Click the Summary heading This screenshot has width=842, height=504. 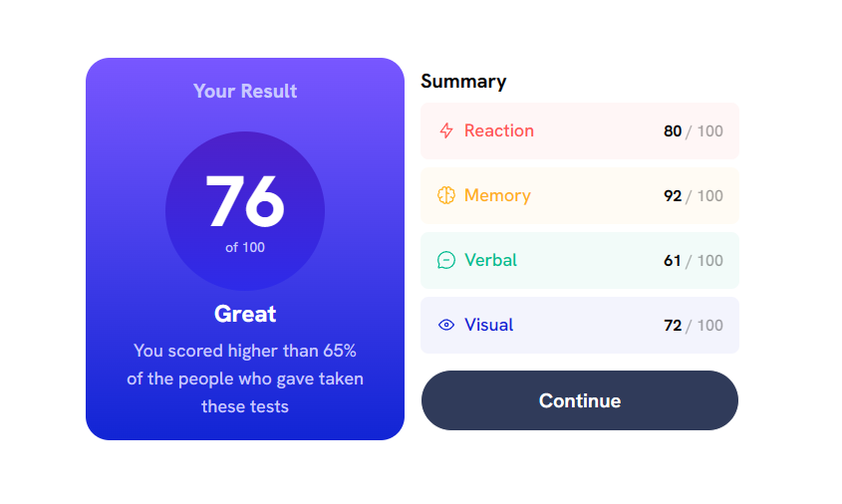point(463,82)
